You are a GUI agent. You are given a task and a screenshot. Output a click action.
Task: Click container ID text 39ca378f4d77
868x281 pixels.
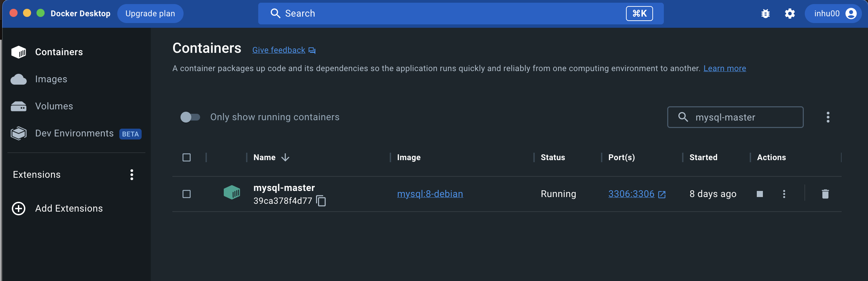283,201
